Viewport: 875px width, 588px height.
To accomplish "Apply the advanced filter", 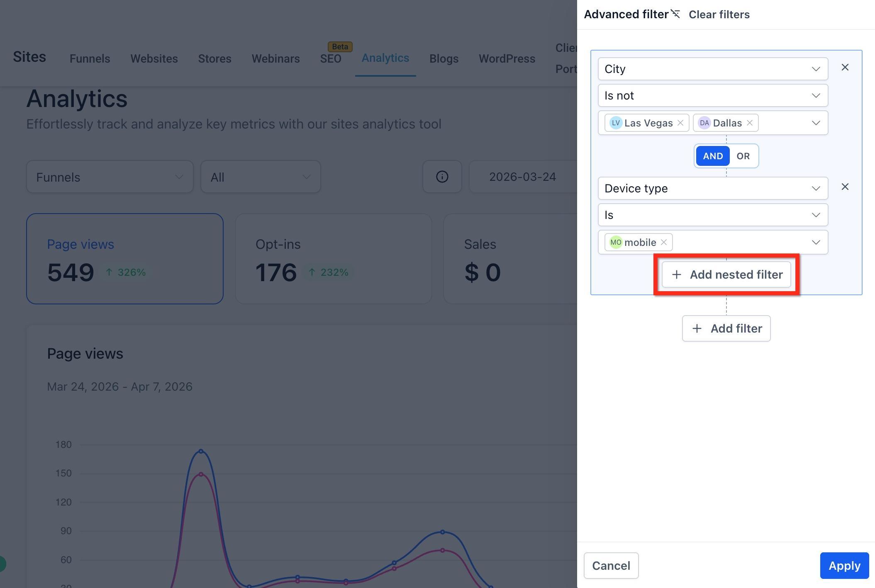I will pyautogui.click(x=844, y=566).
